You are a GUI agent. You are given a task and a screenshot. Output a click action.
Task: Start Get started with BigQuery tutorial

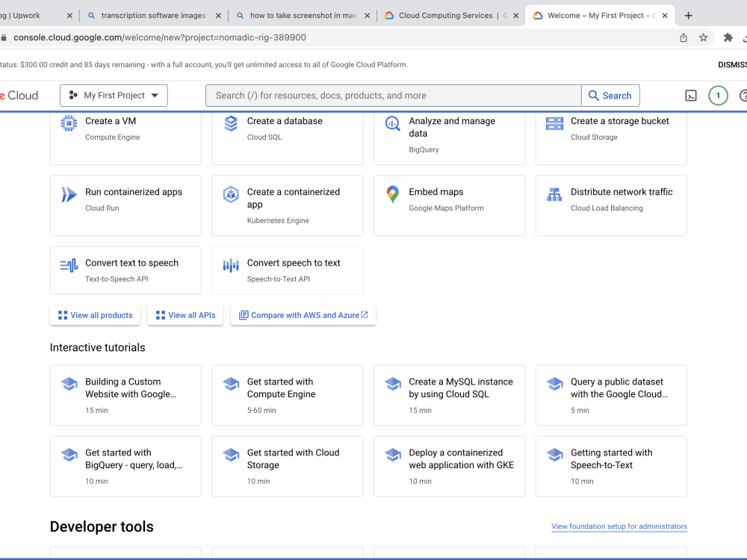(125, 466)
